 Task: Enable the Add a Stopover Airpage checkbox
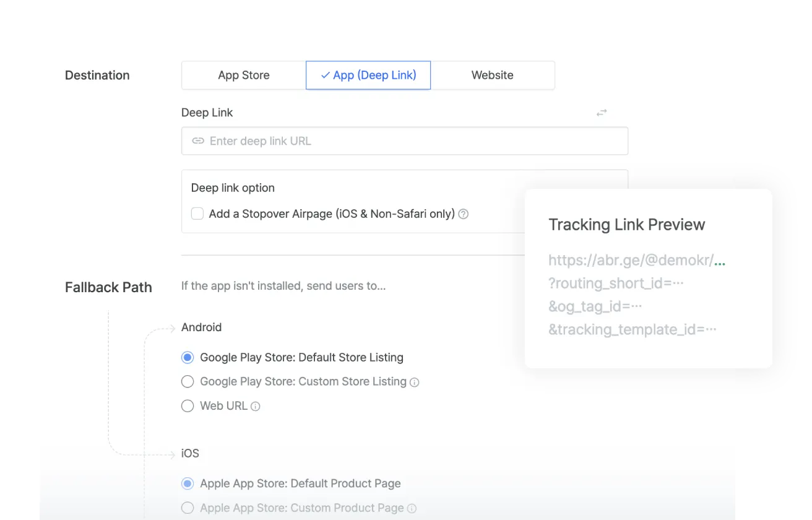197,213
